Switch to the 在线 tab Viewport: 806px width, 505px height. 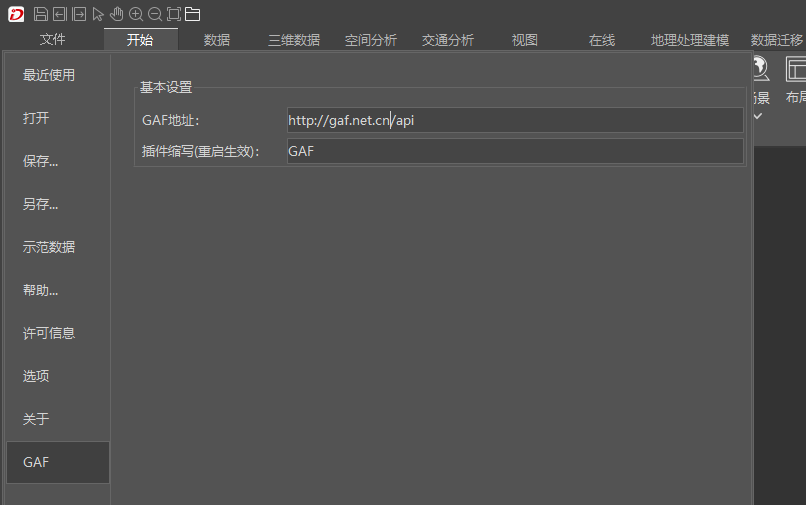602,40
